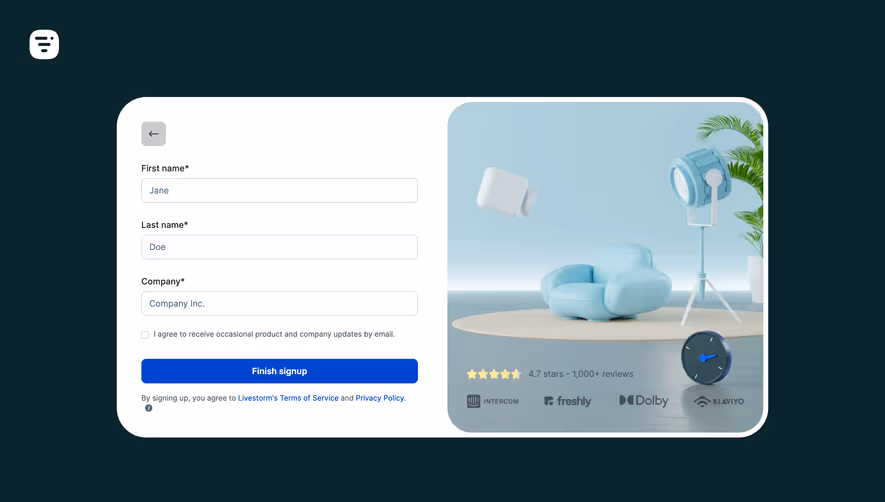
Task: Open Livestorm's Terms of Service link
Action: pyautogui.click(x=288, y=398)
